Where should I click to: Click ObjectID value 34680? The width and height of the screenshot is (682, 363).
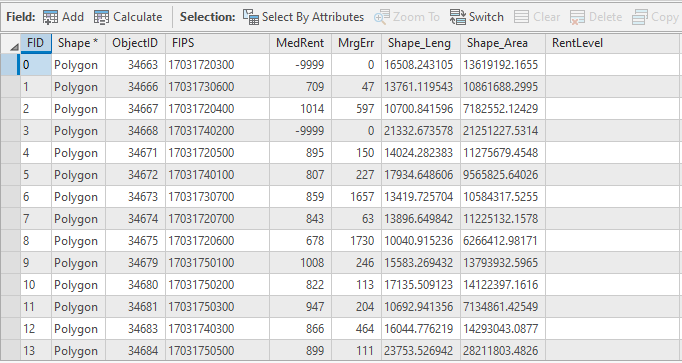[x=143, y=285]
